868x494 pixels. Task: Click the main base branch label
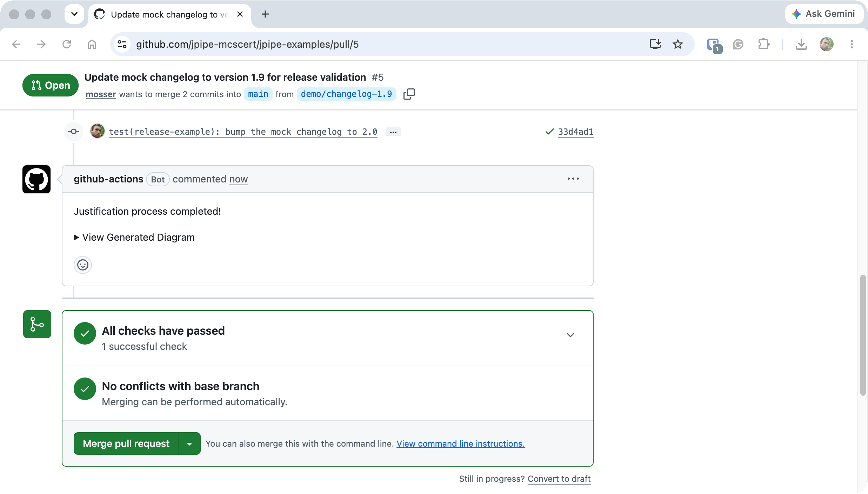click(258, 94)
